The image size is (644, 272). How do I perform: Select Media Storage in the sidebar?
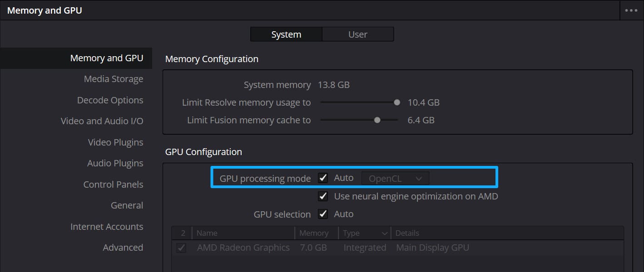pyautogui.click(x=114, y=78)
